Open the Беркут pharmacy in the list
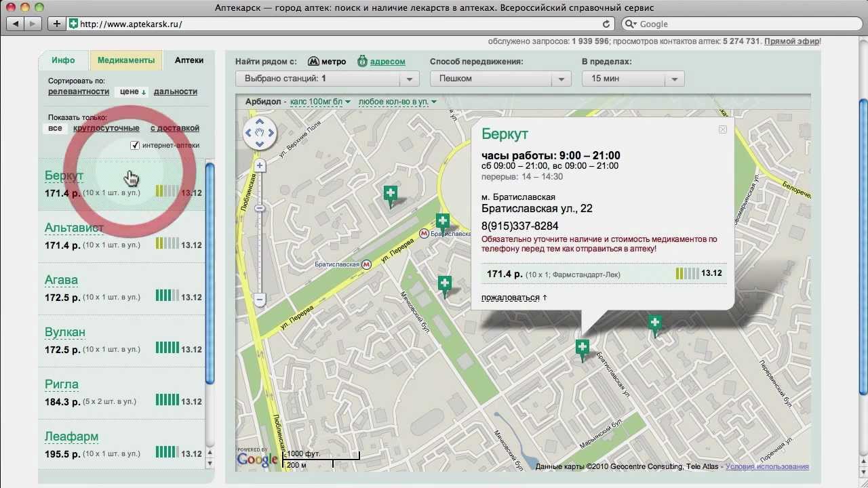Viewport: 868px width, 488px height. pyautogui.click(x=64, y=176)
